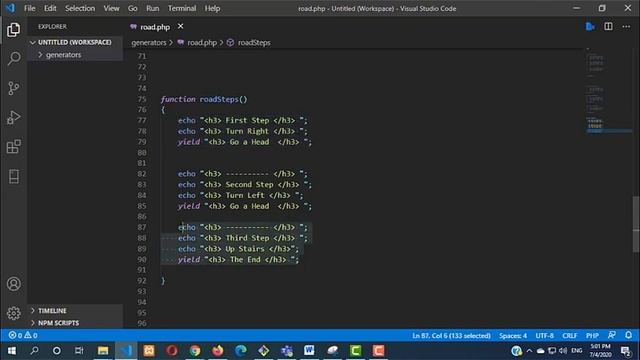Screen dimensions: 640x360
Task: Expand the generators folder
Action: pyautogui.click(x=75, y=55)
